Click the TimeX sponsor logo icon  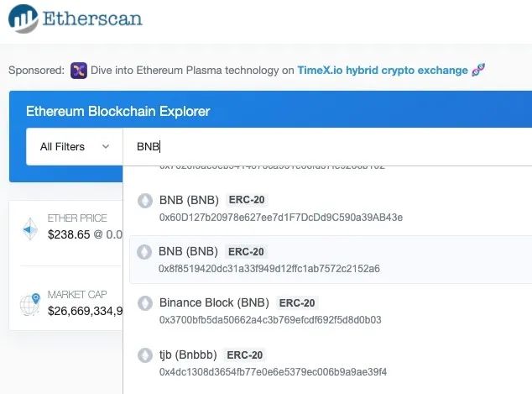click(x=79, y=71)
